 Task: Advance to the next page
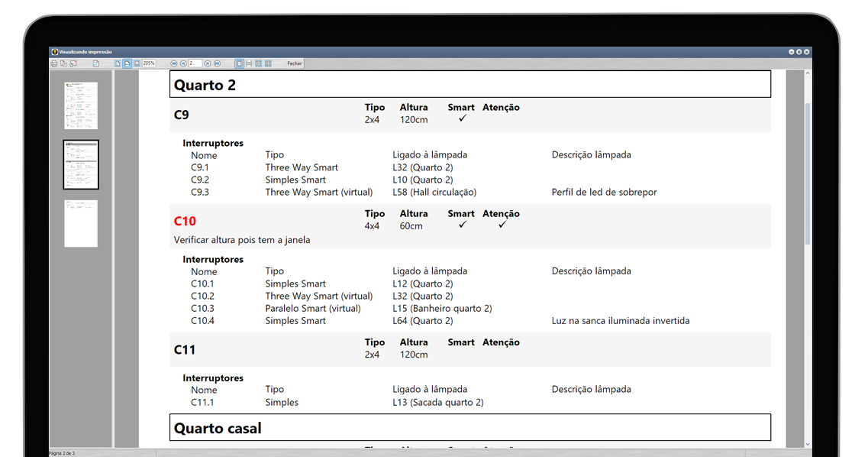point(208,63)
